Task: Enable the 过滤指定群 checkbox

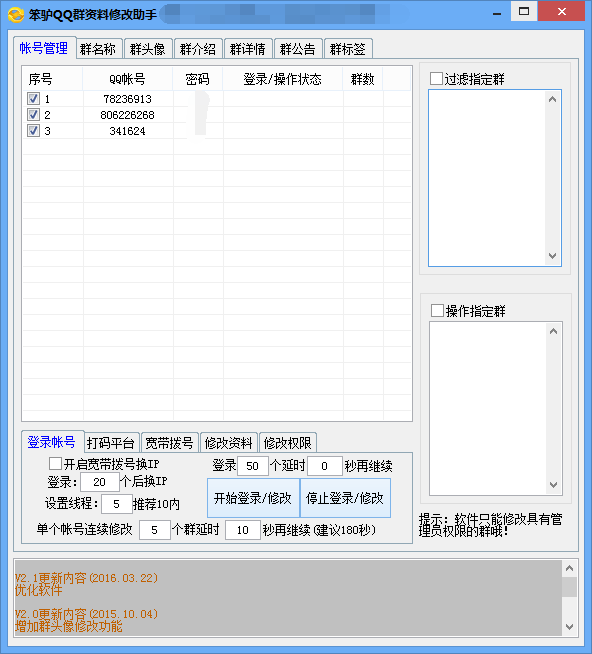Action: (436, 78)
